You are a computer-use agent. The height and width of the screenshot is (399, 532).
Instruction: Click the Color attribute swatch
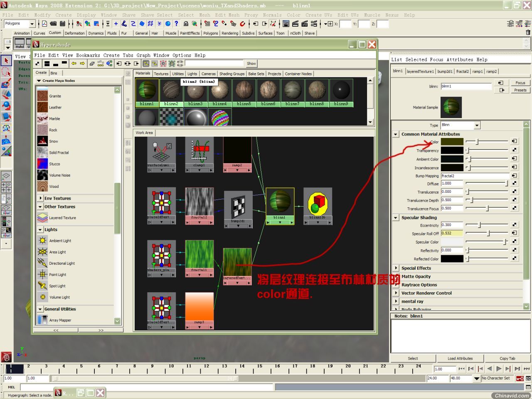[x=452, y=142]
